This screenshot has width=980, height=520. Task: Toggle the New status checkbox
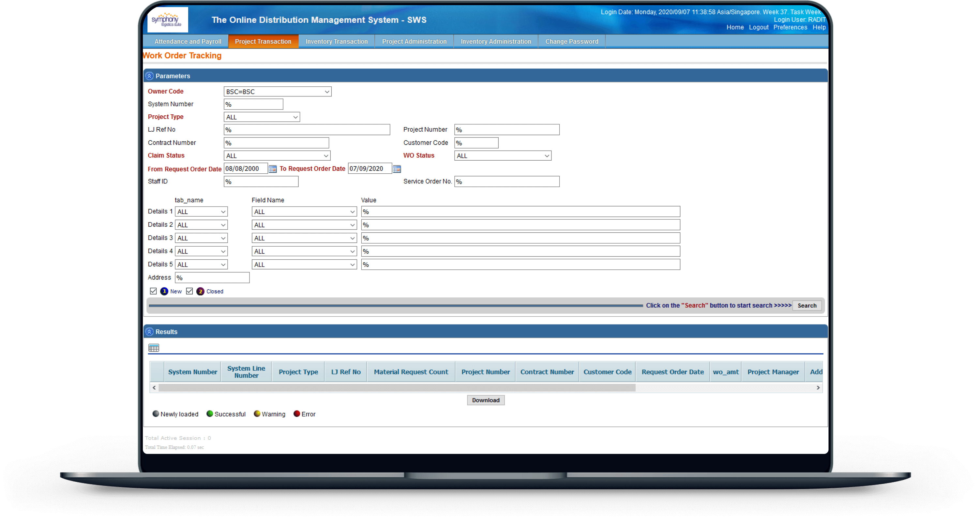coord(153,291)
